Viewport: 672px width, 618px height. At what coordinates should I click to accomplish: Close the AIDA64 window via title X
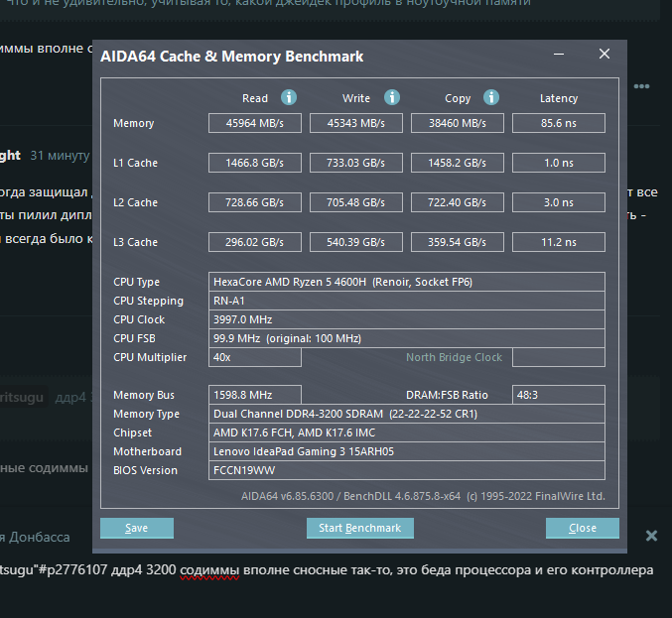pyautogui.click(x=605, y=54)
